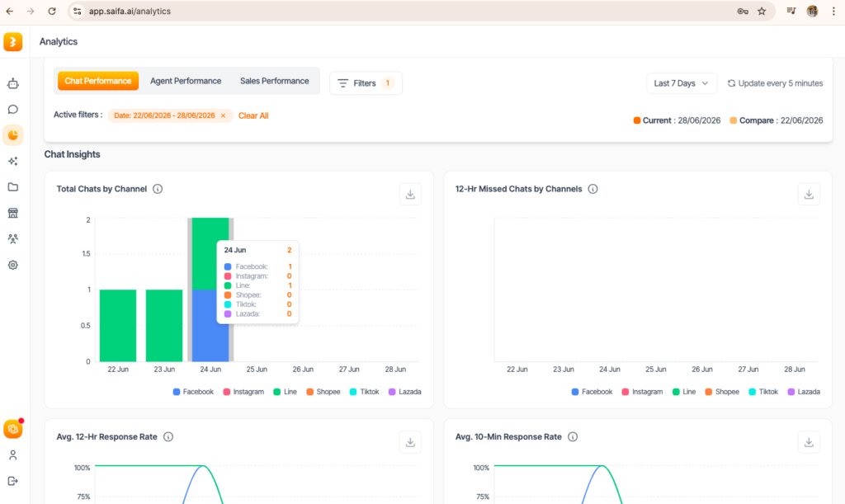Click the AI sparkle sidebar icon
This screenshot has width=845, height=504.
coord(13,161)
